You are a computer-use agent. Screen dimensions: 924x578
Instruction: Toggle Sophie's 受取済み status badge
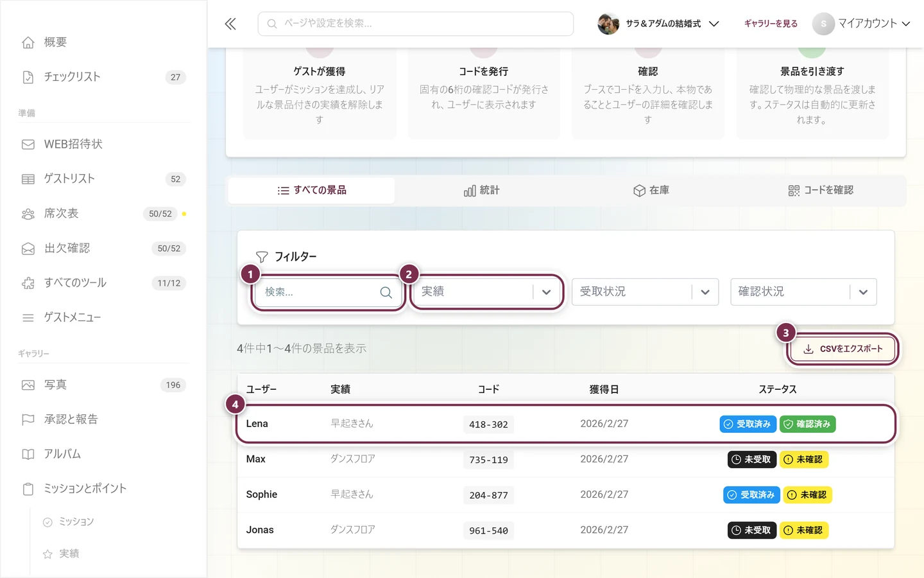point(752,495)
